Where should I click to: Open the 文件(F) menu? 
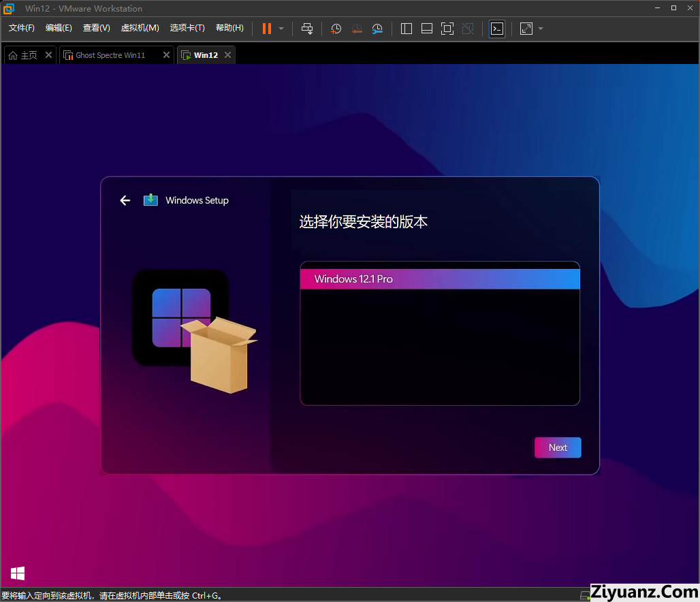pyautogui.click(x=22, y=28)
